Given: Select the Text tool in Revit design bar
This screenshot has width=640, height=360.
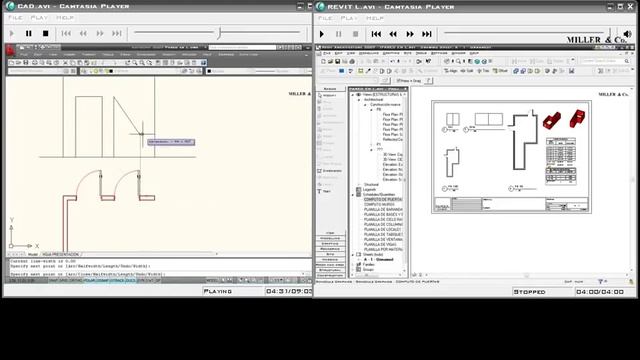Looking at the screenshot, I should click(324, 191).
